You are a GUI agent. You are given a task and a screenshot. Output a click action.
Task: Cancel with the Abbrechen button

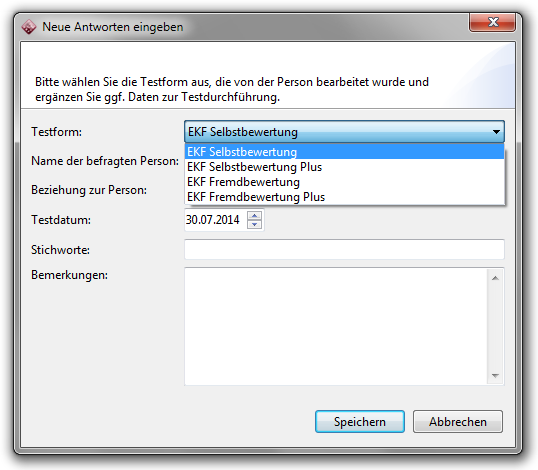[458, 421]
